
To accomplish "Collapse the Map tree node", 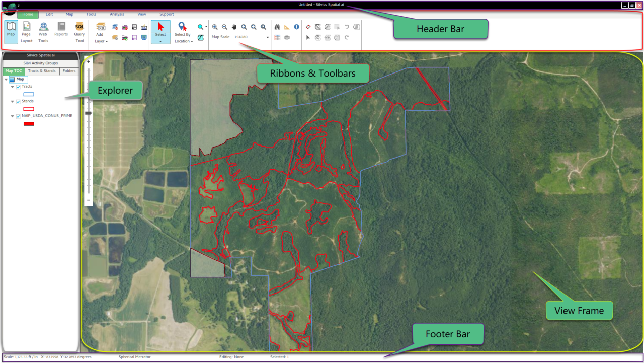I will coord(6,79).
